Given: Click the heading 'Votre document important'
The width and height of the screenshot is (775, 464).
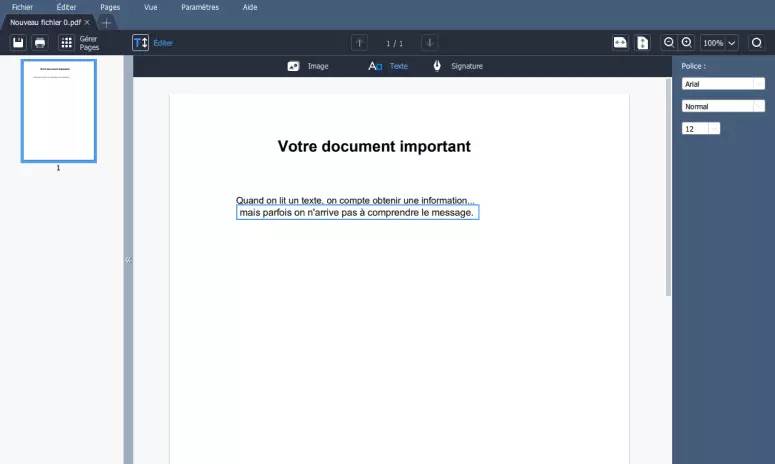Looking at the screenshot, I should point(374,146).
